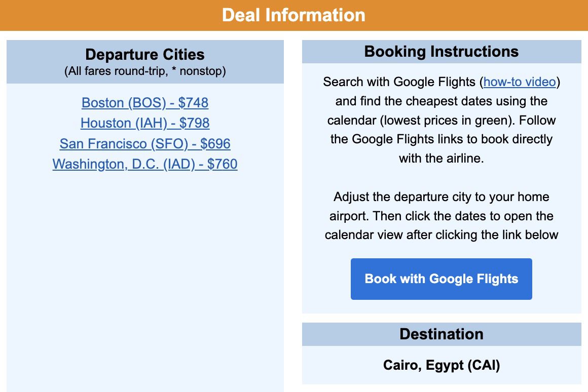Click the $748 fare amount for Boston
Image resolution: width=588 pixels, height=392 pixels.
click(x=193, y=103)
